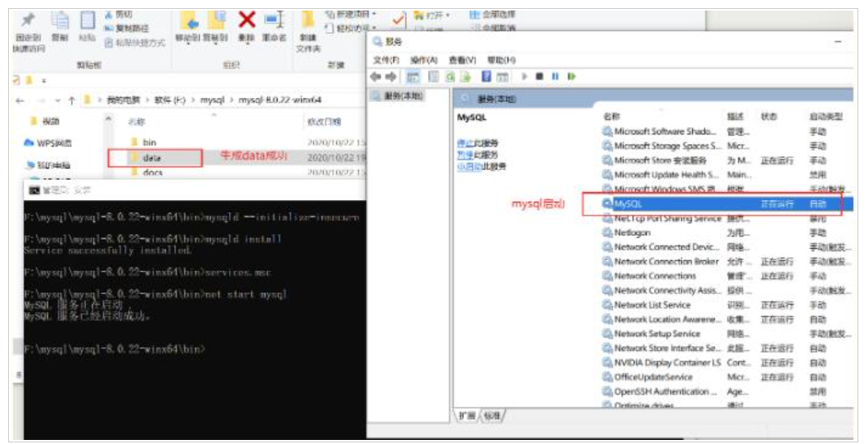Select WPS网盘 in Explorer navigation pane
Image resolution: width=868 pixels, height=444 pixels.
click(48, 143)
